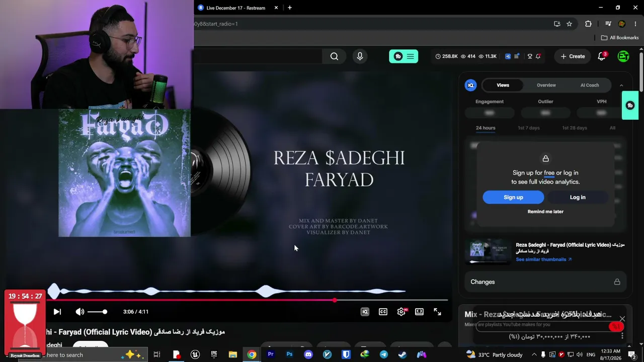The height and width of the screenshot is (362, 644).
Task: Open Photoshop from taskbar
Action: tap(289, 355)
